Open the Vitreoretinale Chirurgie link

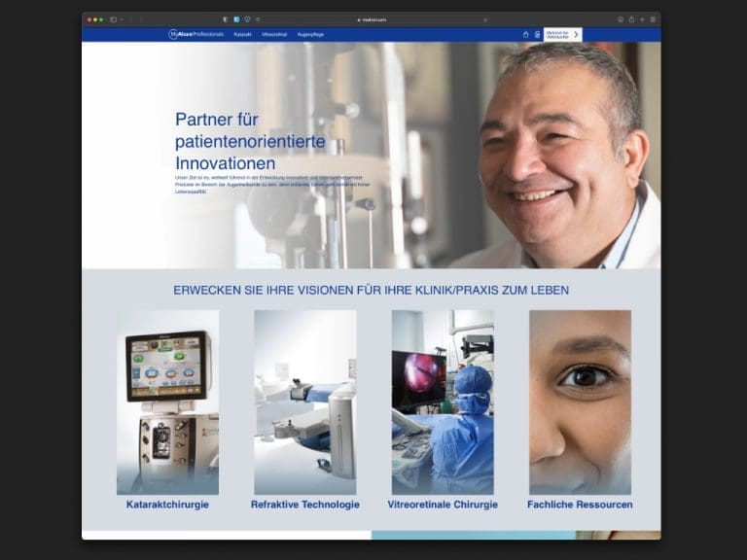coord(443,505)
